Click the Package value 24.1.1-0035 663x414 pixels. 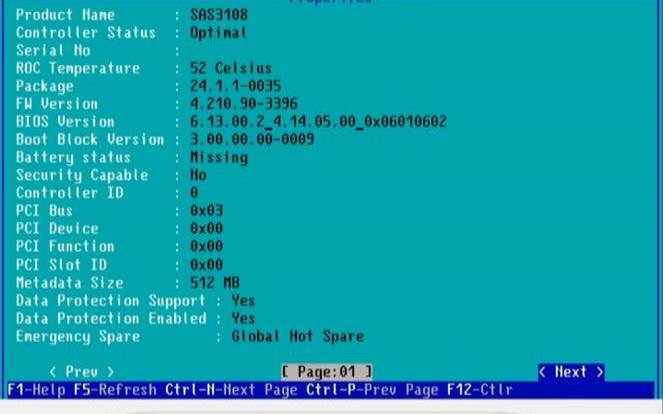point(235,86)
